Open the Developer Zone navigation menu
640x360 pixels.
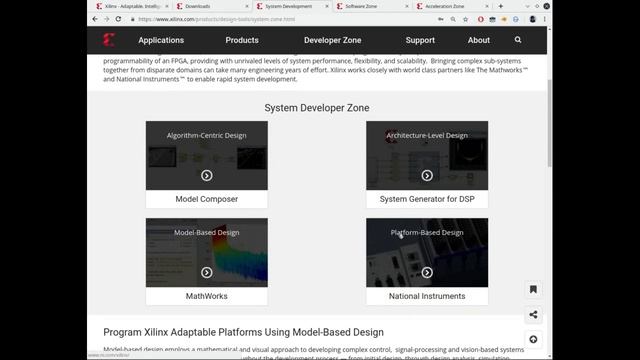click(x=332, y=40)
